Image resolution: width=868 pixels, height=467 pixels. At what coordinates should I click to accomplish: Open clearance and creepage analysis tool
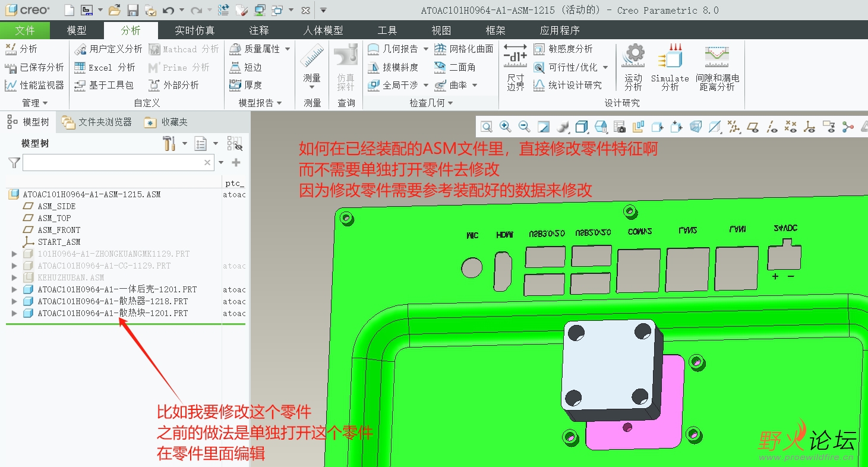click(x=718, y=67)
